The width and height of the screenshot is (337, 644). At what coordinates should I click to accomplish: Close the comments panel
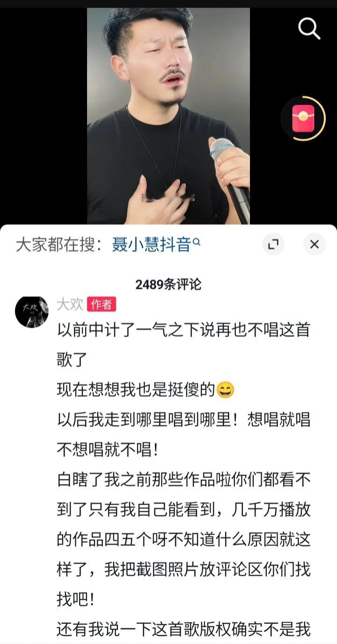click(x=314, y=244)
